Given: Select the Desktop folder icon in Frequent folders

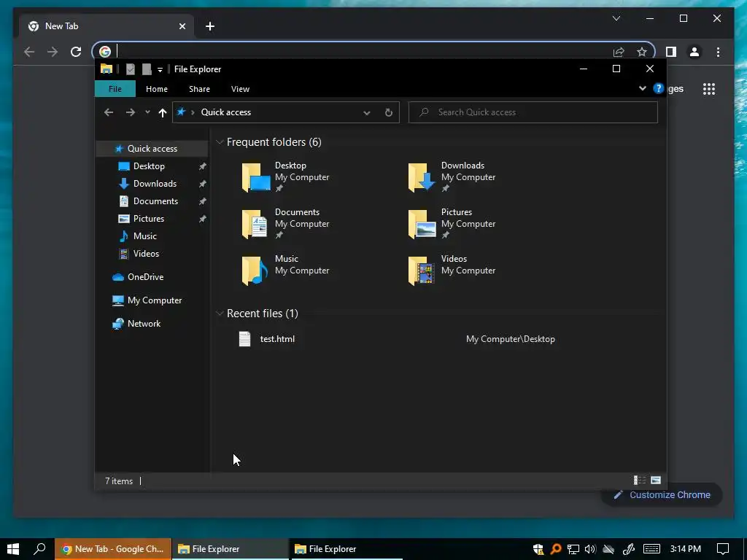Looking at the screenshot, I should click(256, 177).
